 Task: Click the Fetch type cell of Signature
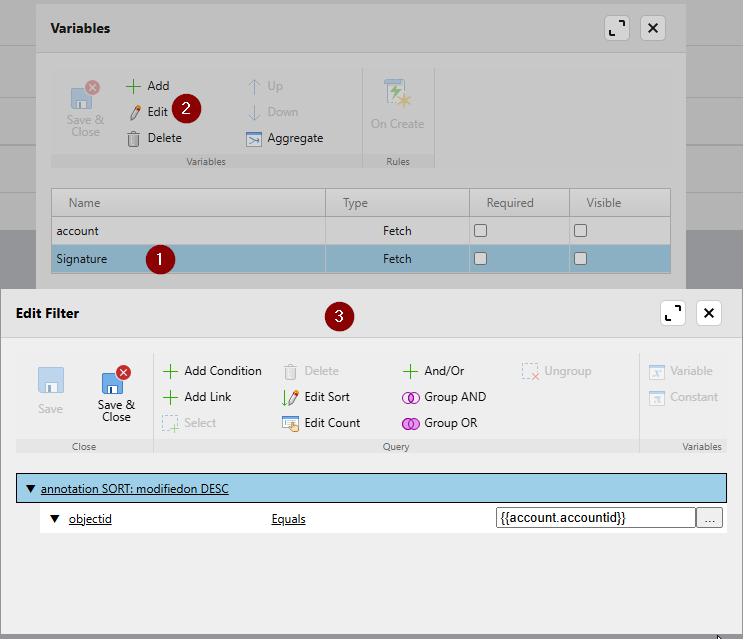(398, 259)
